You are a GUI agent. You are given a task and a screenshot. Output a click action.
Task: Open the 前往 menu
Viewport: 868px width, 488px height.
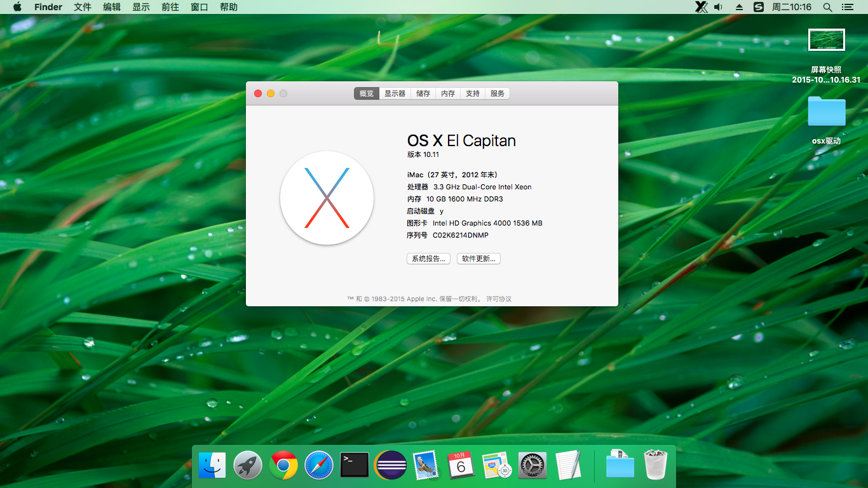pos(170,7)
